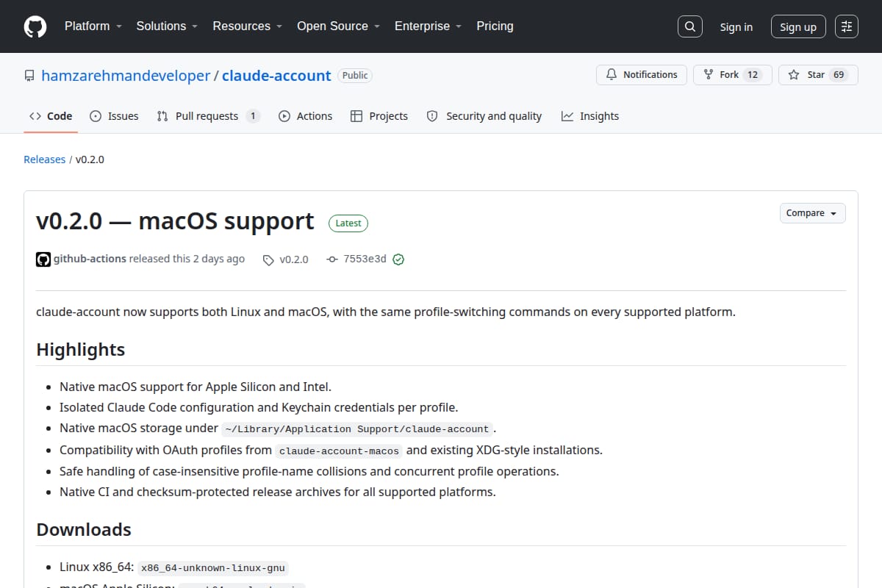Screen dimensions: 882x588
Task: Open the Compare dropdown
Action: (x=812, y=213)
